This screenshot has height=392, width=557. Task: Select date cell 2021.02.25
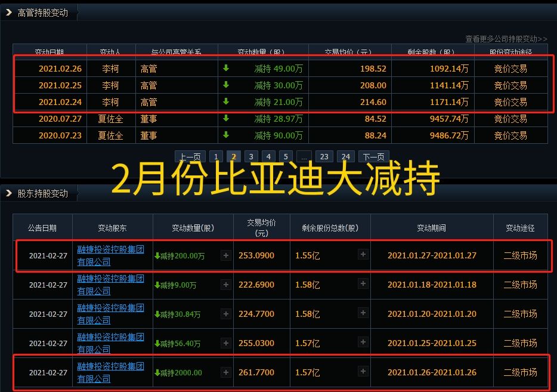60,85
